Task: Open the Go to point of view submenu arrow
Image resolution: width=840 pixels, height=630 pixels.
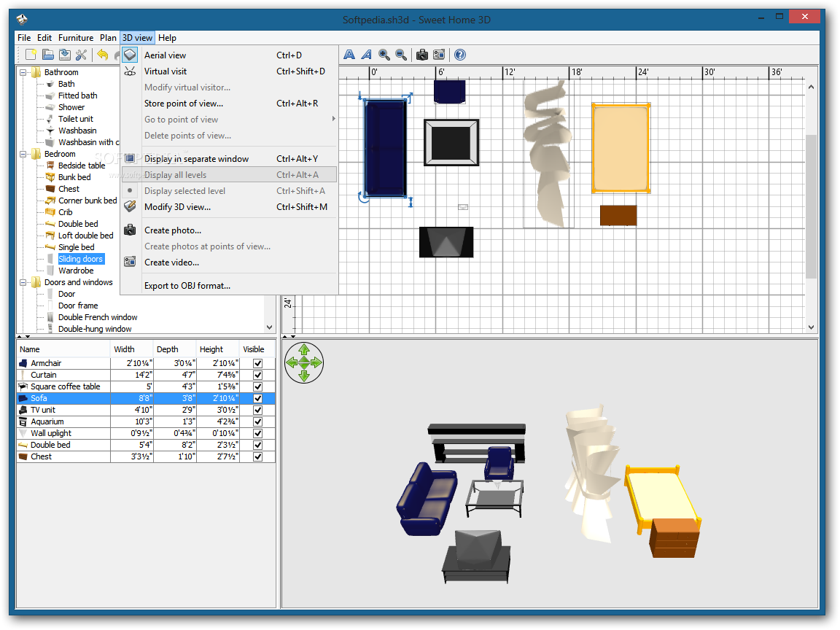Action: [x=333, y=119]
